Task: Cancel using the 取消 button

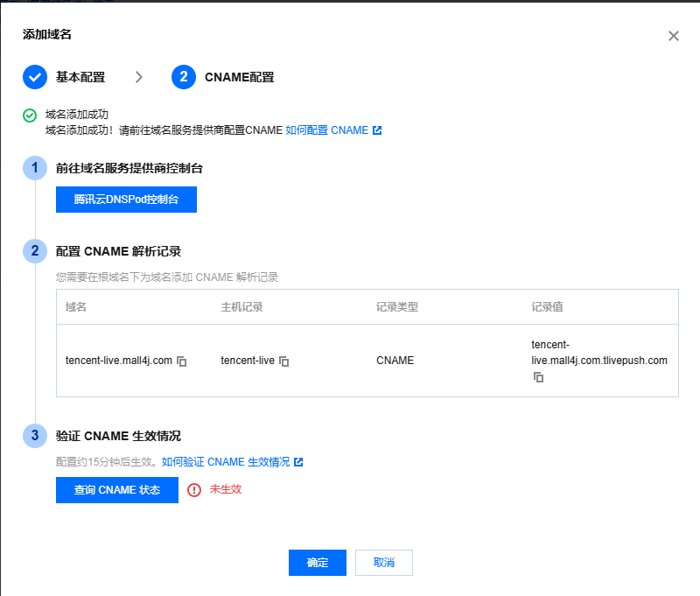Action: click(x=384, y=563)
